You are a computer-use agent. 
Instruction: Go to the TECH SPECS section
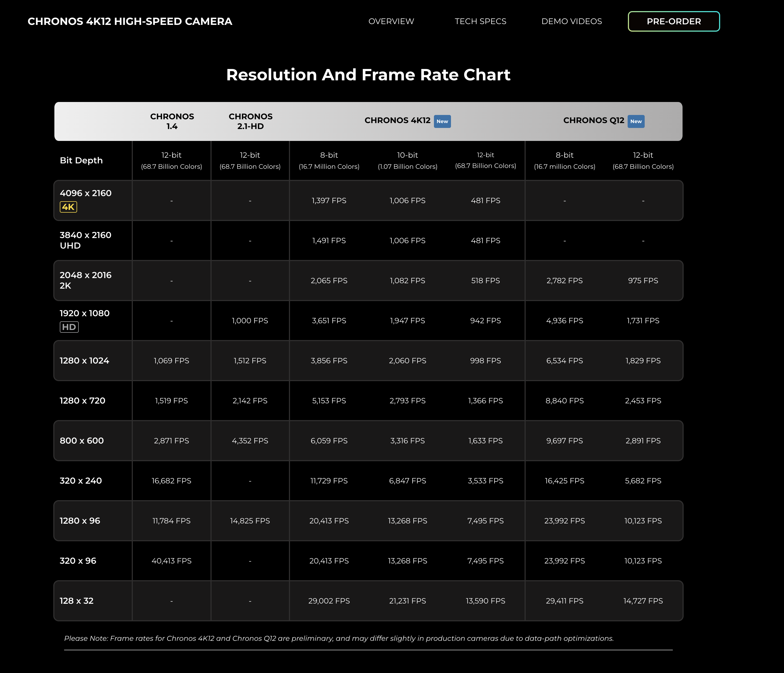point(480,21)
